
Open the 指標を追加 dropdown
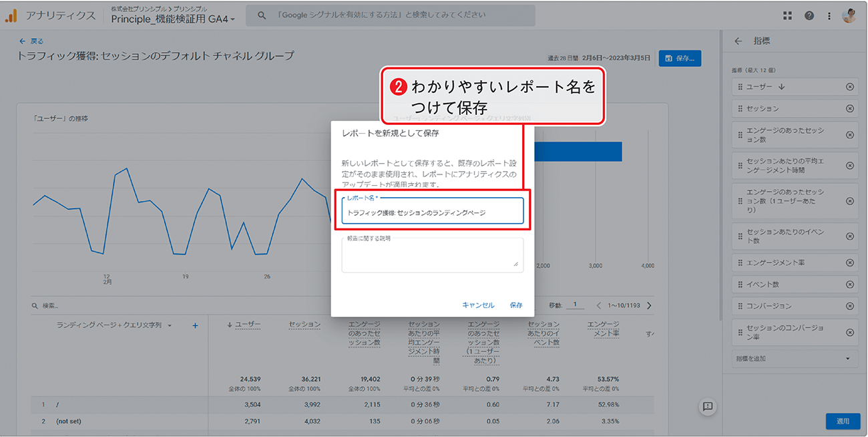coord(793,359)
